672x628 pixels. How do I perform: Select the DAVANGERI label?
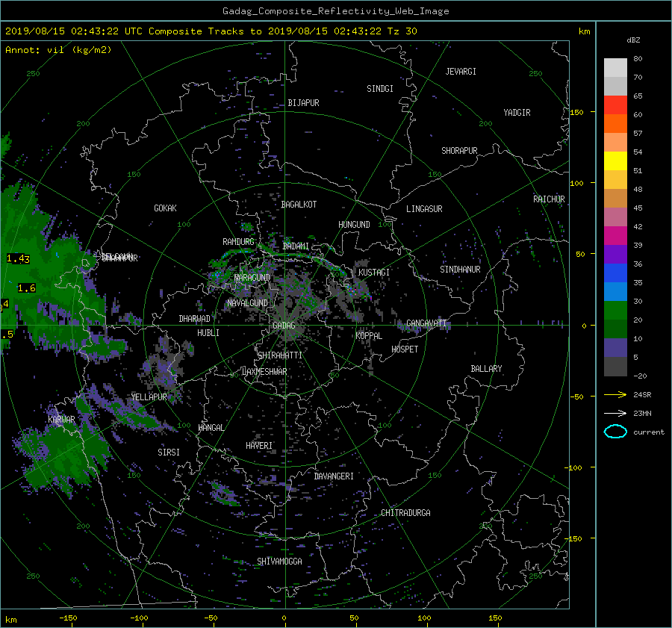[x=334, y=476]
